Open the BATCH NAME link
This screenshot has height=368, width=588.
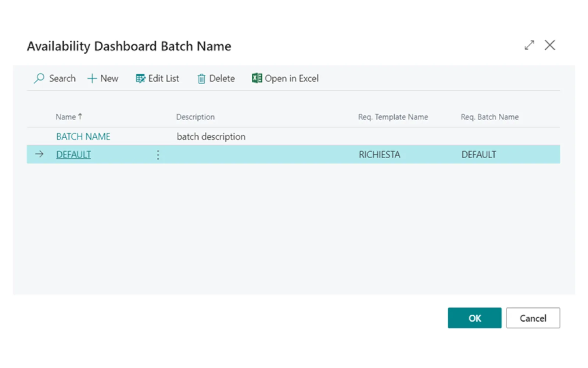point(83,137)
